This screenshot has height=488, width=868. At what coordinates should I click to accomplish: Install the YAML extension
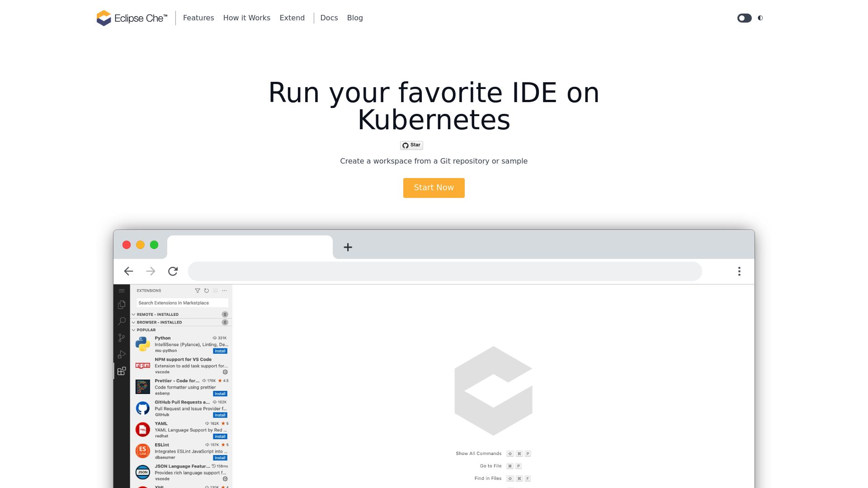click(220, 436)
